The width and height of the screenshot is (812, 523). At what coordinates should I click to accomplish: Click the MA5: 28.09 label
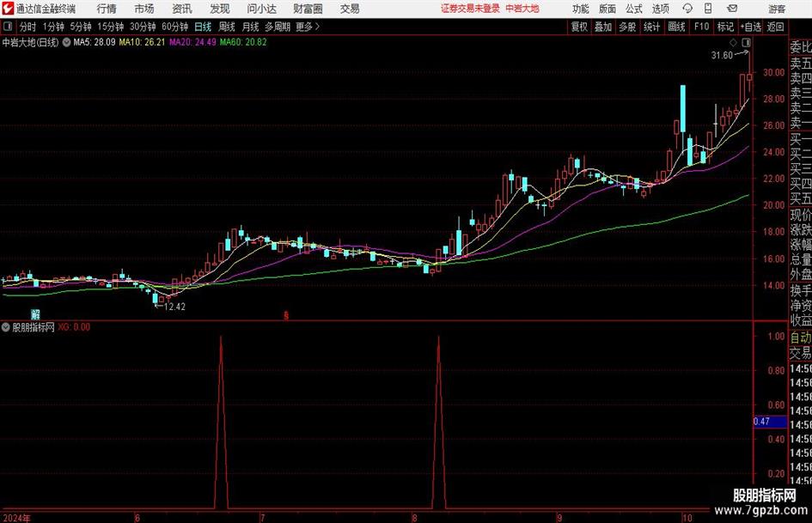click(95, 42)
